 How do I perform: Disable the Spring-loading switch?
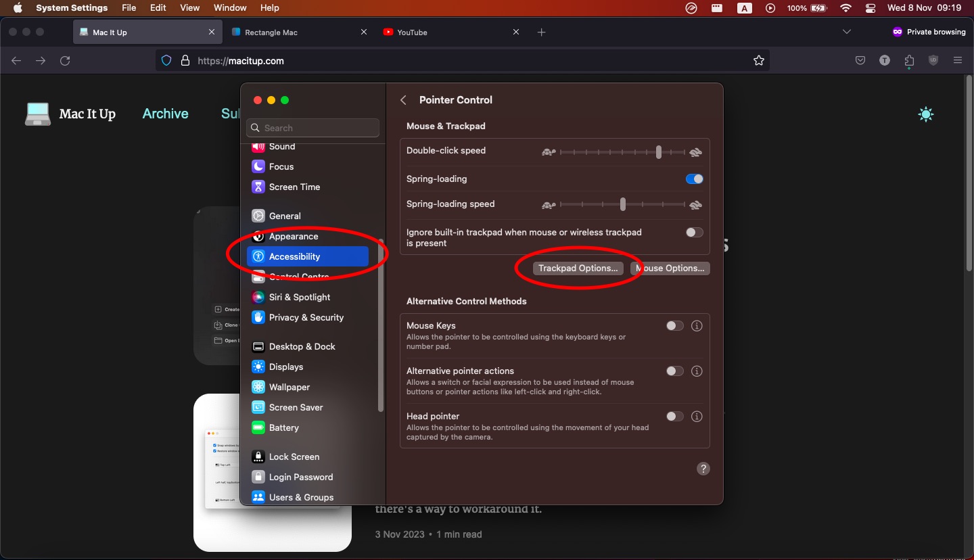(x=694, y=179)
